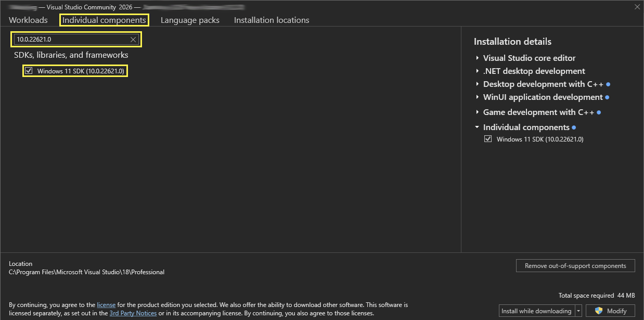Click Remove out-of-support components
The image size is (644, 320).
pos(575,266)
